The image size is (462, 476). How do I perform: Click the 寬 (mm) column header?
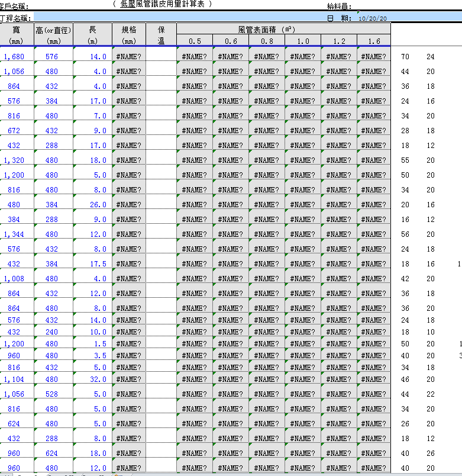coord(17,34)
